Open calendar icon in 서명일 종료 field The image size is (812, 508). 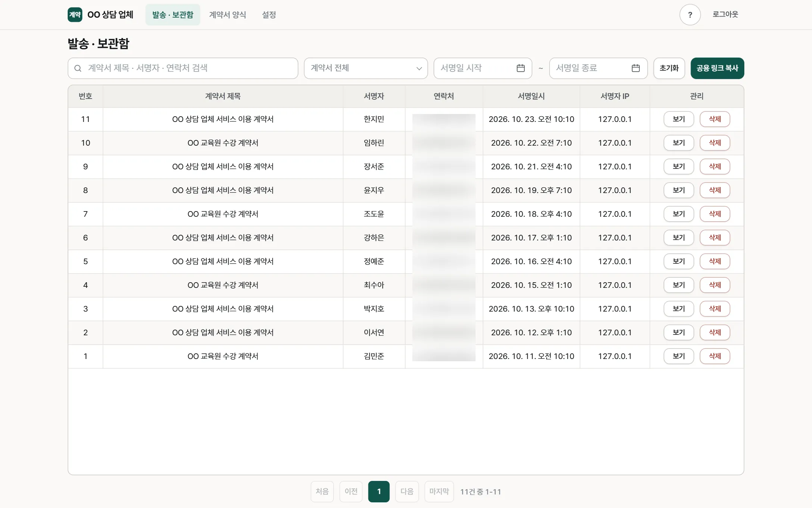click(636, 68)
